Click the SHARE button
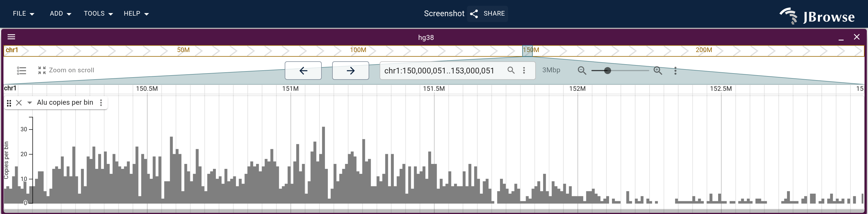Image resolution: width=868 pixels, height=214 pixels. [487, 14]
